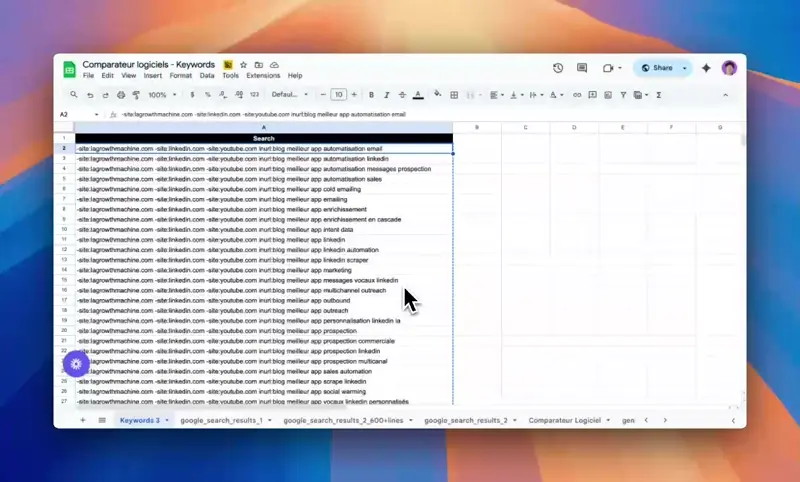Insert a comment from toolbar
800x482 pixels.
[592, 95]
